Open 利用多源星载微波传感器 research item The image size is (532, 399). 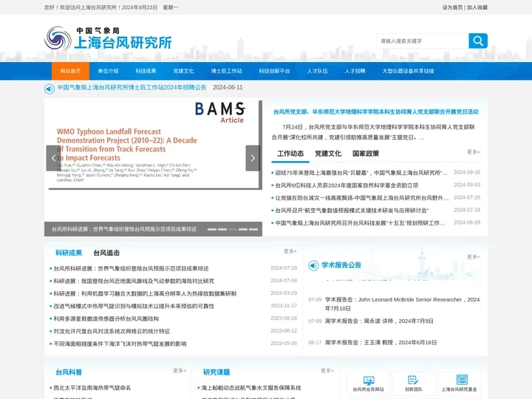[106, 318]
